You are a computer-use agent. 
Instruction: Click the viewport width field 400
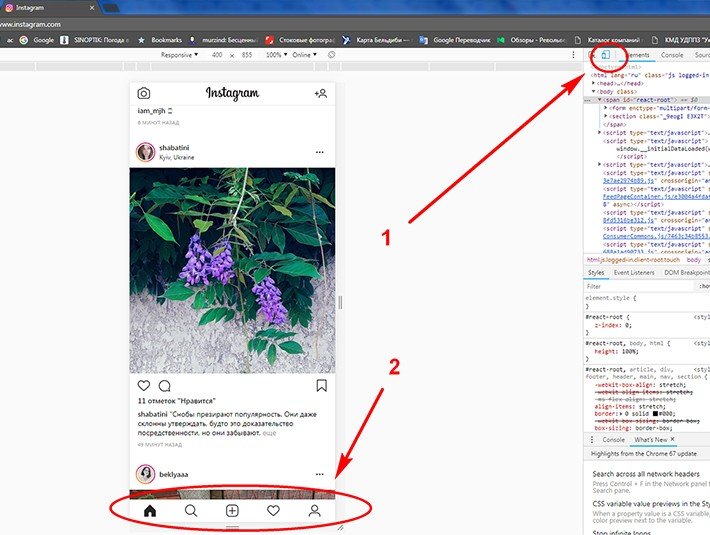point(217,55)
